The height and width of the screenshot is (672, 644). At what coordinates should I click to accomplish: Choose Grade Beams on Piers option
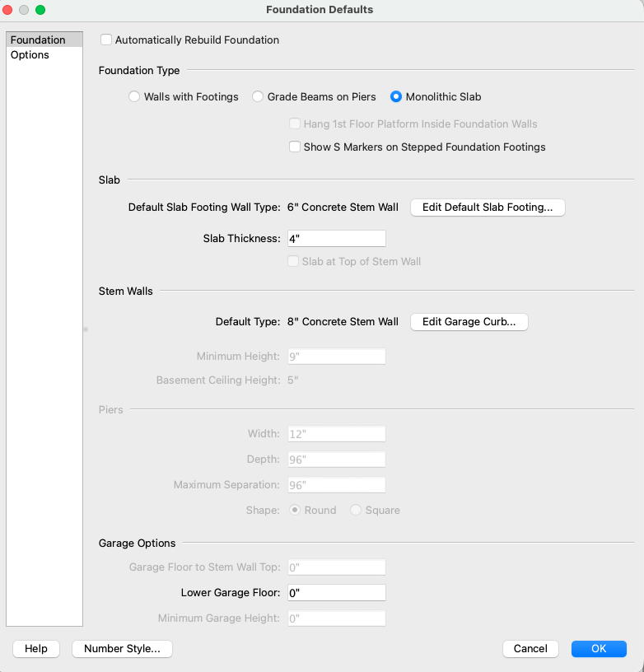259,97
